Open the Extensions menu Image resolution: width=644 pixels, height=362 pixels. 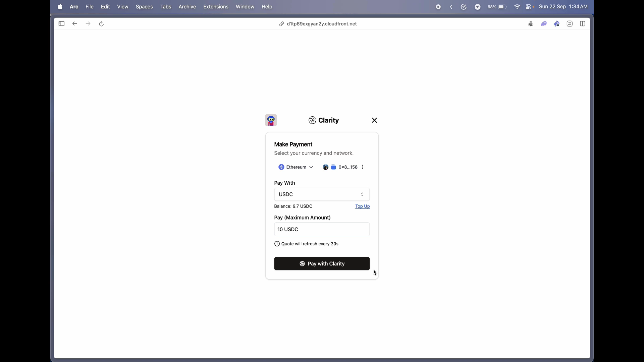point(216,7)
